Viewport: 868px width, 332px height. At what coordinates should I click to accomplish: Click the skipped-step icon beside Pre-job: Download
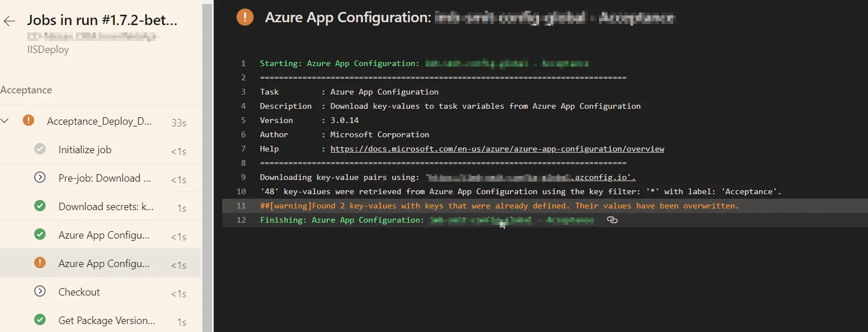pos(40,178)
